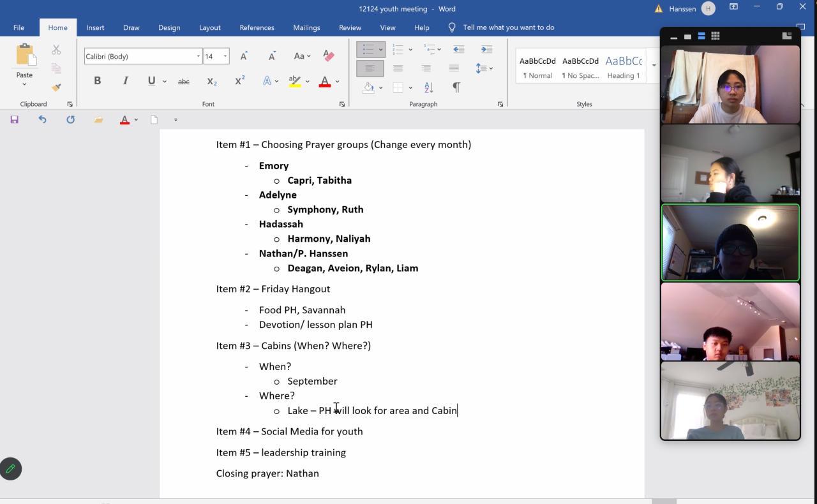Switch to the Insert tab

[96, 27]
